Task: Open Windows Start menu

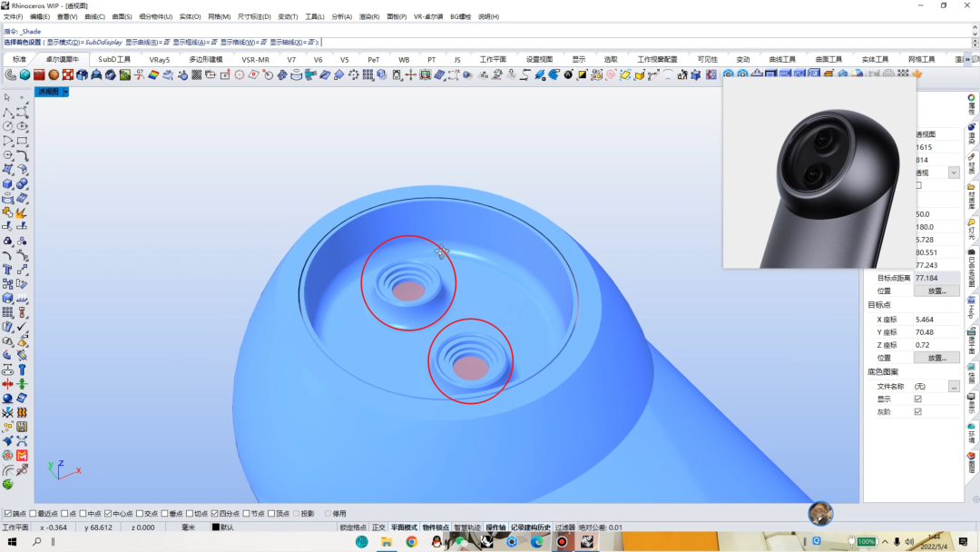Action: pos(12,541)
